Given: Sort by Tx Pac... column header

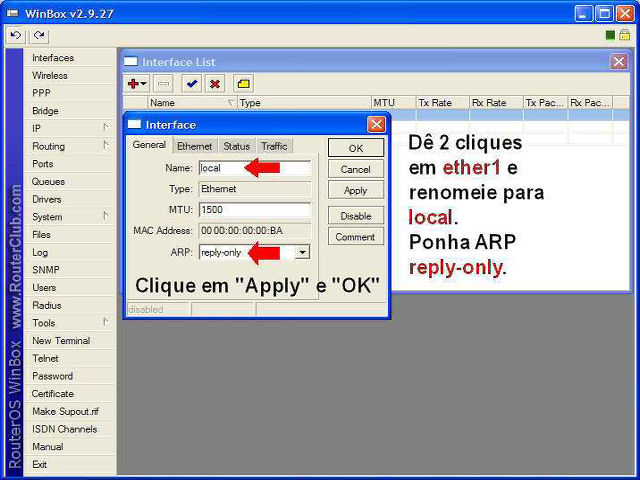Looking at the screenshot, I should (545, 103).
